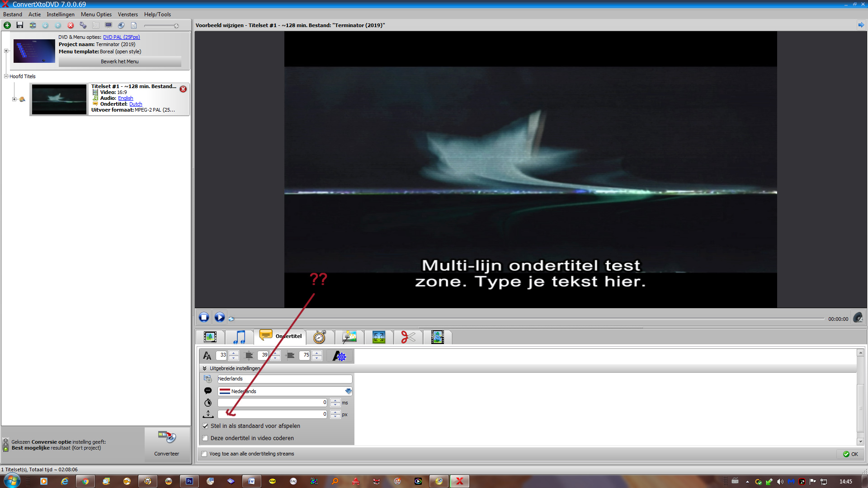The width and height of the screenshot is (868, 488).
Task: Click the merge titlesets film icon
Action: pyautogui.click(x=33, y=25)
